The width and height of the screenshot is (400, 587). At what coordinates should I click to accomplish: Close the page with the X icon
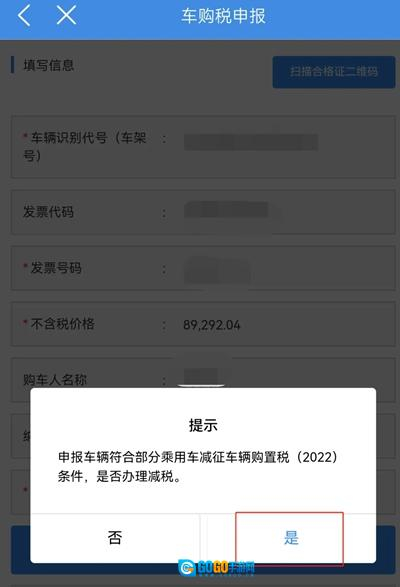pos(66,16)
